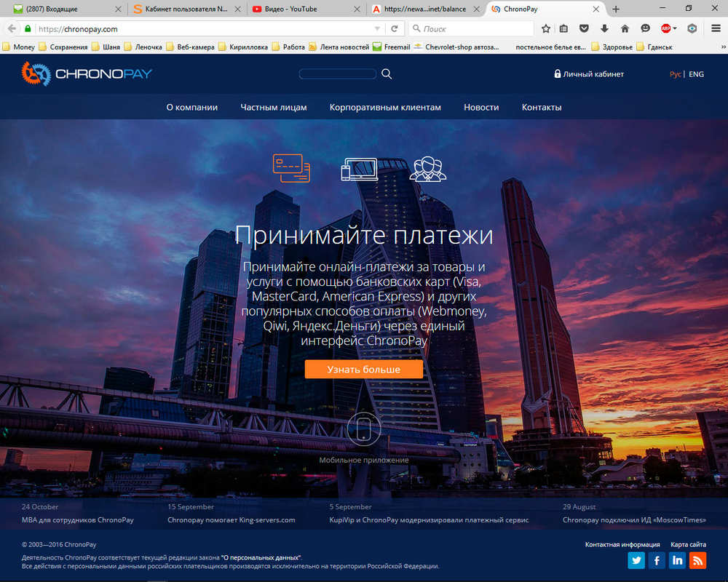Open Личный кабинет login link

(589, 73)
